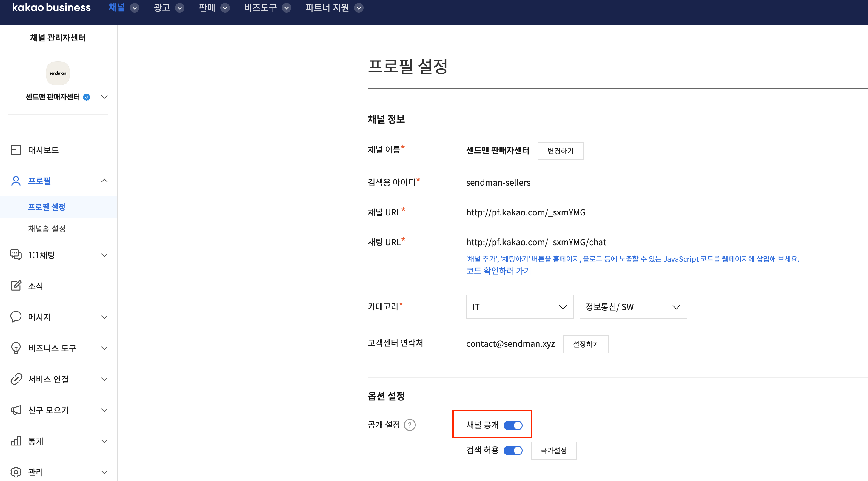Click the 친구 모으기 megaphone icon

(x=16, y=410)
